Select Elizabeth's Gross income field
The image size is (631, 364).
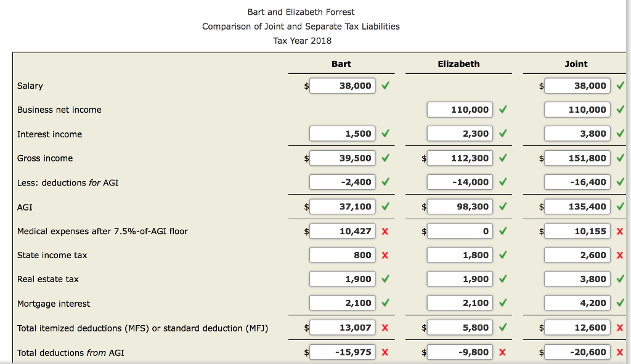pyautogui.click(x=460, y=158)
